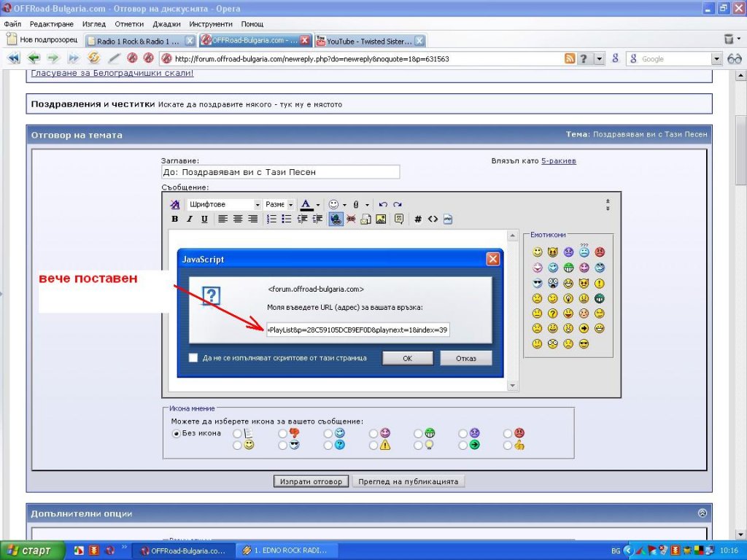Image resolution: width=747 pixels, height=560 pixels.
Task: Open the smilies dropdown arrow
Action: [344, 205]
